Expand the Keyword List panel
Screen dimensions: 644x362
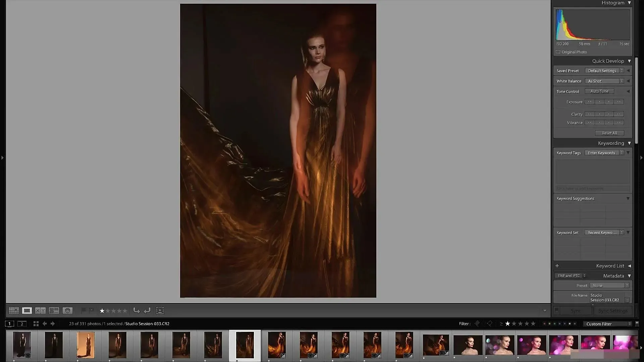tap(610, 266)
